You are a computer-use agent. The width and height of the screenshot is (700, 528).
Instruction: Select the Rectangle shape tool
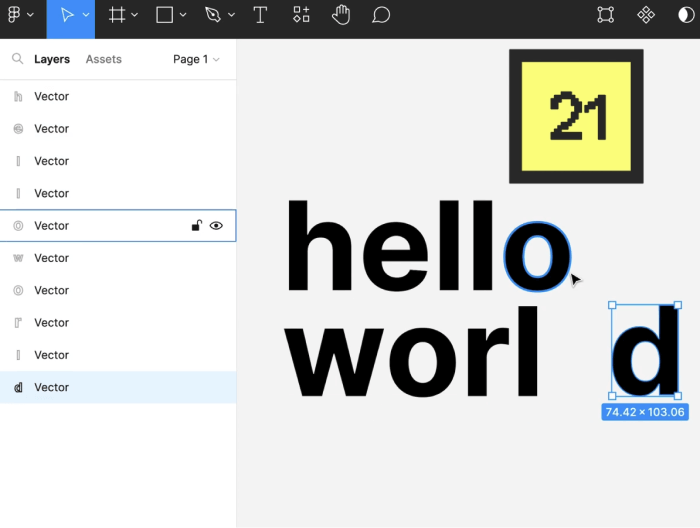165,15
